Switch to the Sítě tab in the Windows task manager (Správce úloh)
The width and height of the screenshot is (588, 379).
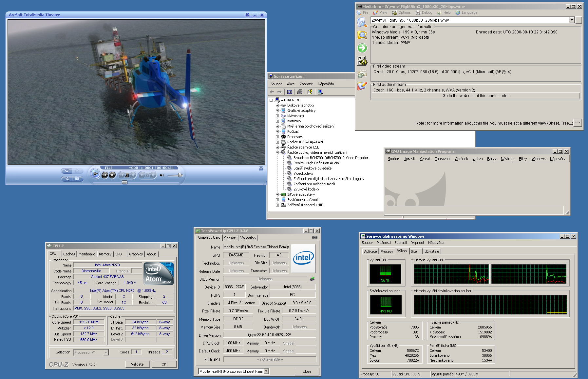tap(414, 251)
